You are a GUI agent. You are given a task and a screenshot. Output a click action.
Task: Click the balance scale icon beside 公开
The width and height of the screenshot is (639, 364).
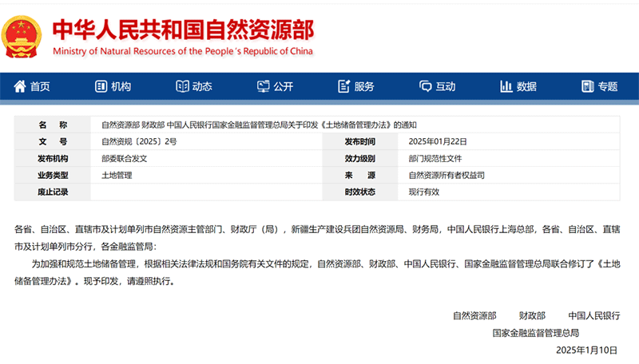(x=262, y=87)
